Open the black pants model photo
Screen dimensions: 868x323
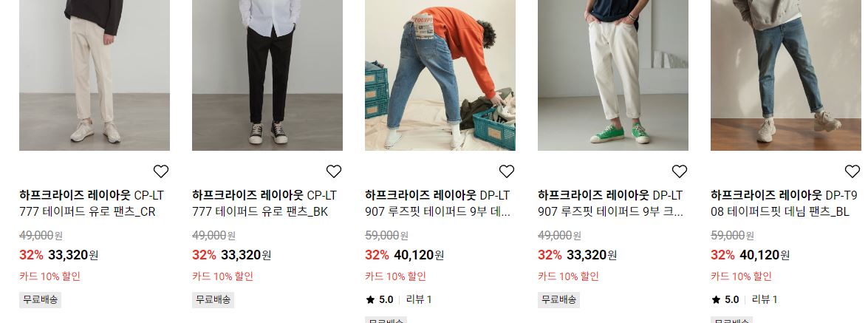pyautogui.click(x=267, y=75)
